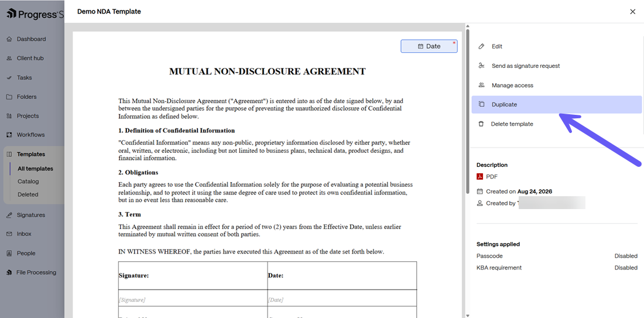
Task: Click the People icon in sidebar
Action: pyautogui.click(x=9, y=254)
